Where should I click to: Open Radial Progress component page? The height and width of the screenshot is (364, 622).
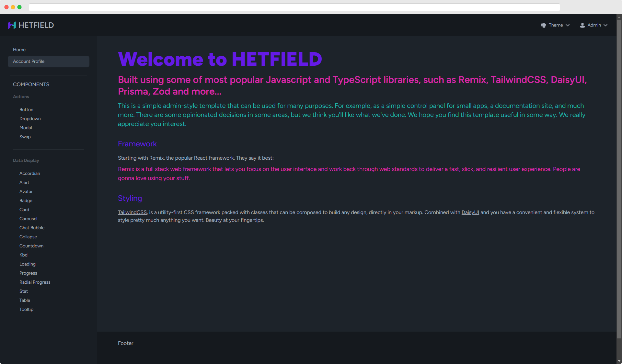35,282
